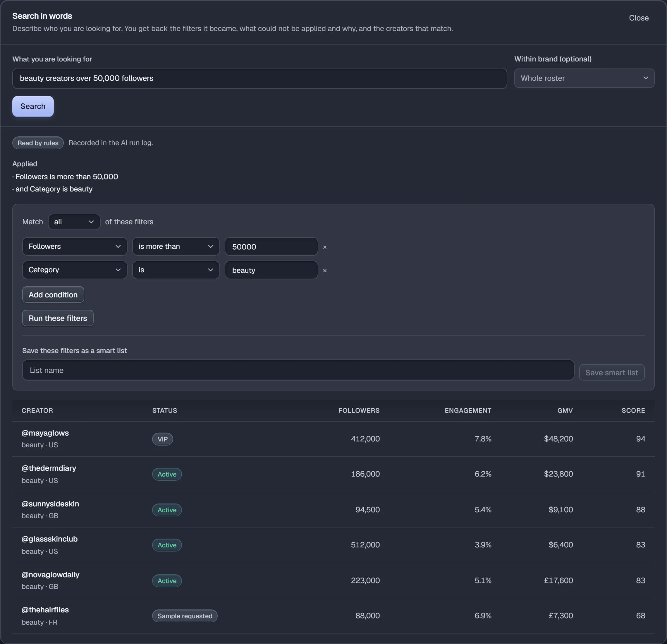Click Active badge for @thedermdiary

tap(167, 474)
